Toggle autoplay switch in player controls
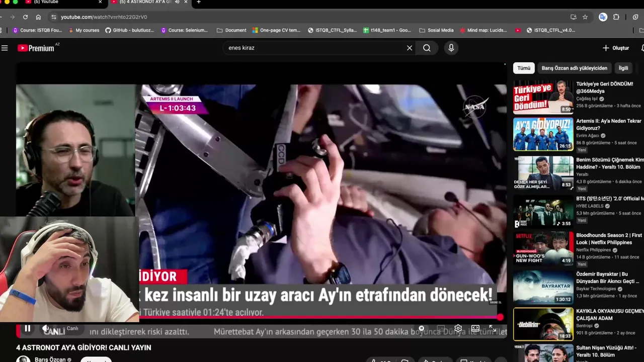644x362 pixels. point(422,328)
